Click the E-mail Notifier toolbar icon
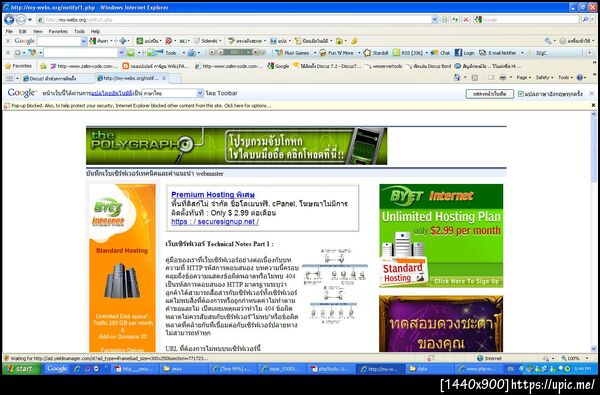 click(498, 53)
